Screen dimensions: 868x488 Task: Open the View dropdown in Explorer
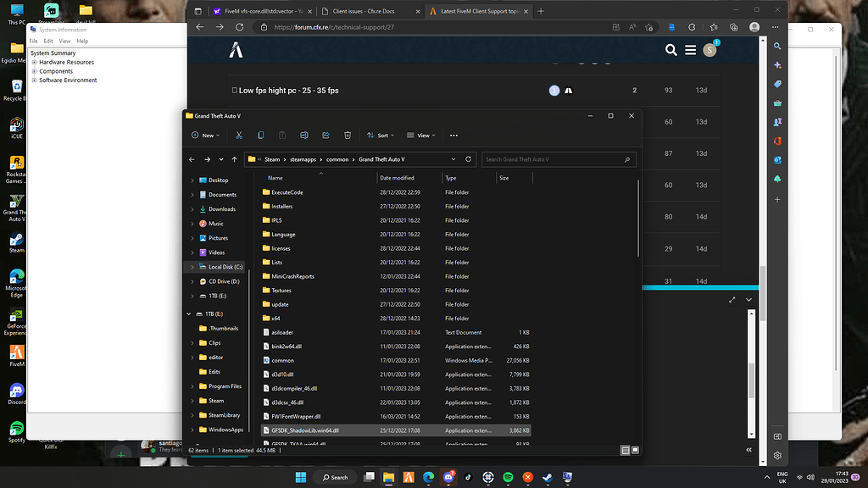tap(421, 135)
